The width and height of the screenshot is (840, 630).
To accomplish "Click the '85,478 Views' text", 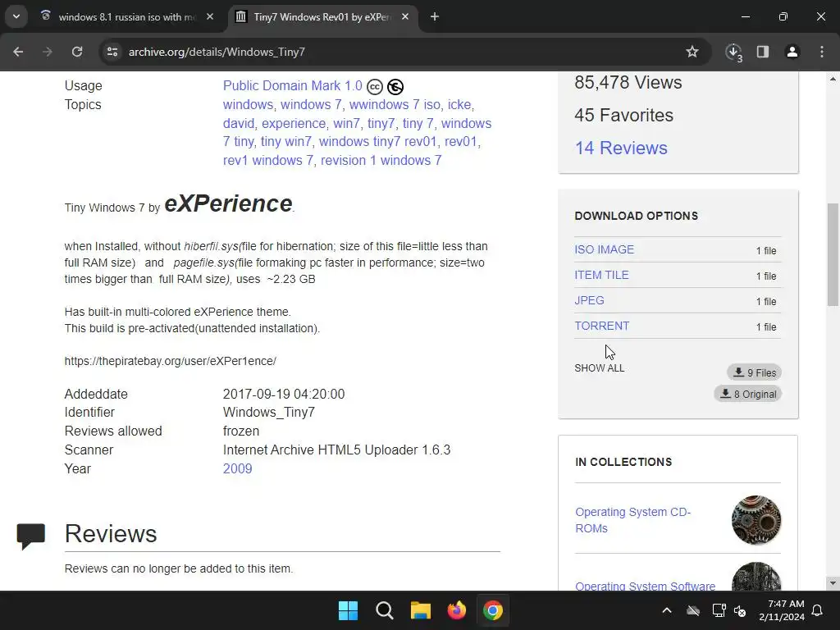I will (628, 83).
